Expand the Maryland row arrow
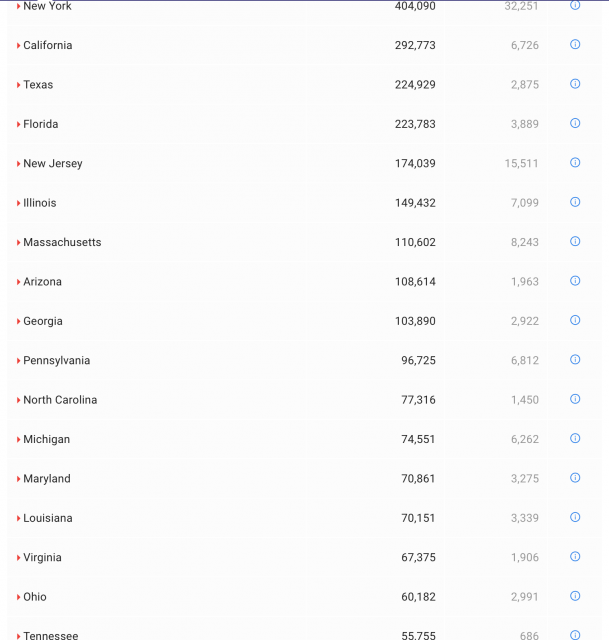609x640 pixels. [19, 479]
